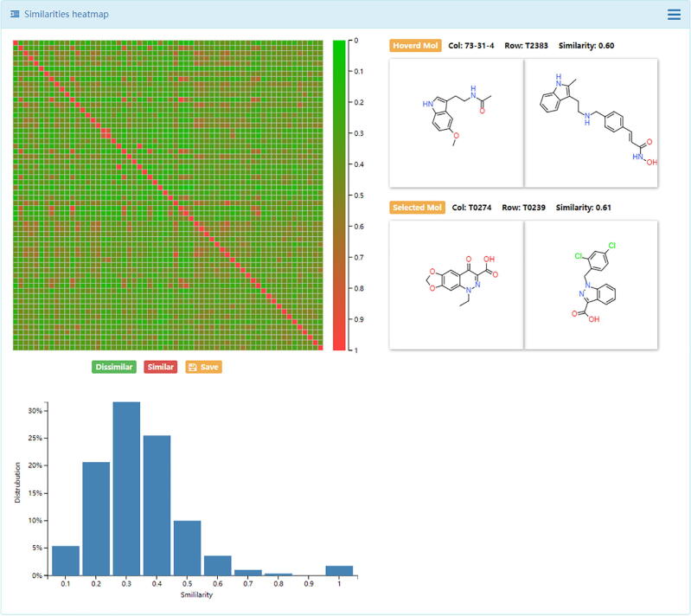Image resolution: width=691 pixels, height=616 pixels.
Task: Open the T0239 dichlorobenzyl indazole molecule image
Action: [592, 285]
